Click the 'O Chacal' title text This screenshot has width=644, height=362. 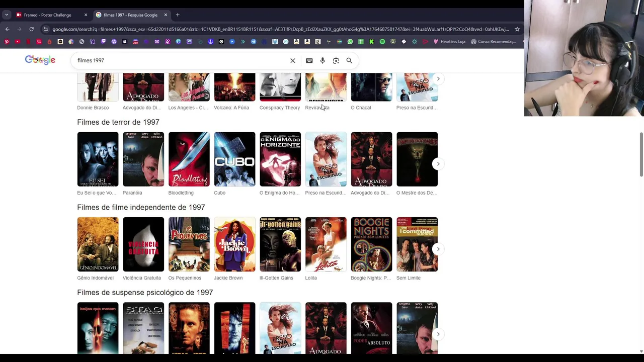[361, 108]
